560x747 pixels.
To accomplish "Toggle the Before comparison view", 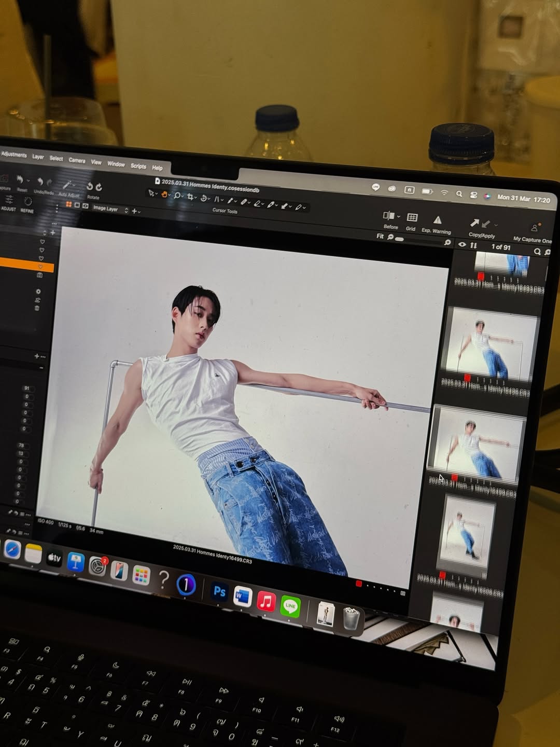I will pos(389,215).
